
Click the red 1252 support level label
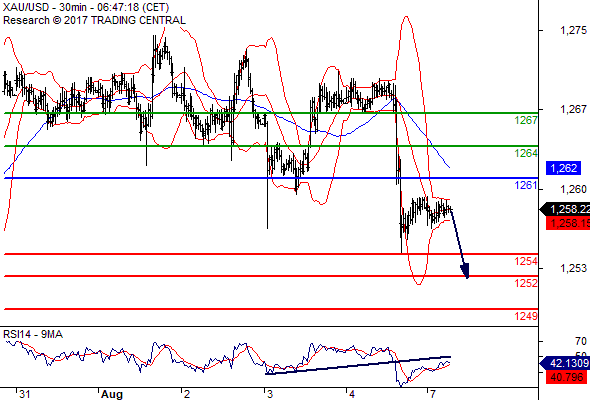526,283
